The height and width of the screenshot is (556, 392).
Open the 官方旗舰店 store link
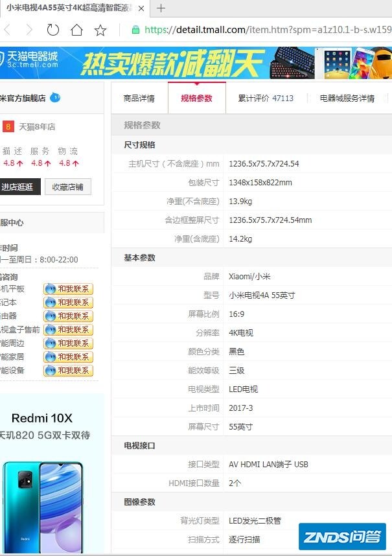[23, 98]
